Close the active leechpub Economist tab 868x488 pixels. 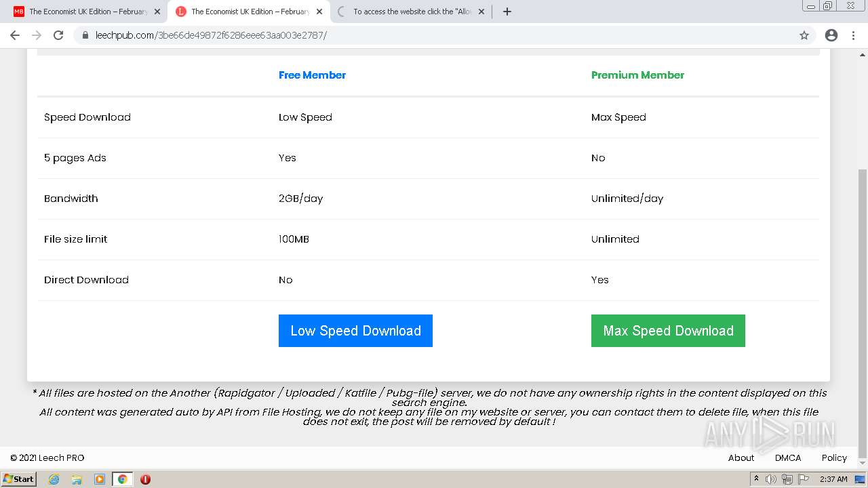tap(319, 12)
